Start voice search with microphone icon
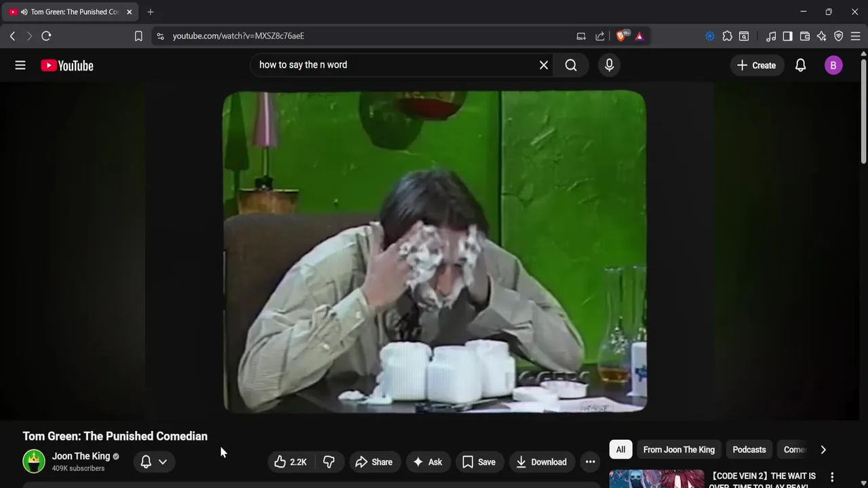This screenshot has height=488, width=868. 609,65
